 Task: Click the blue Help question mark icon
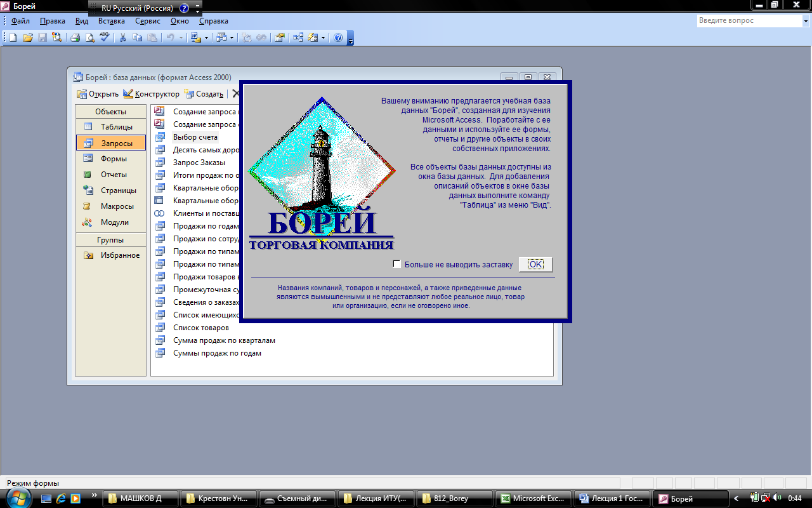338,37
